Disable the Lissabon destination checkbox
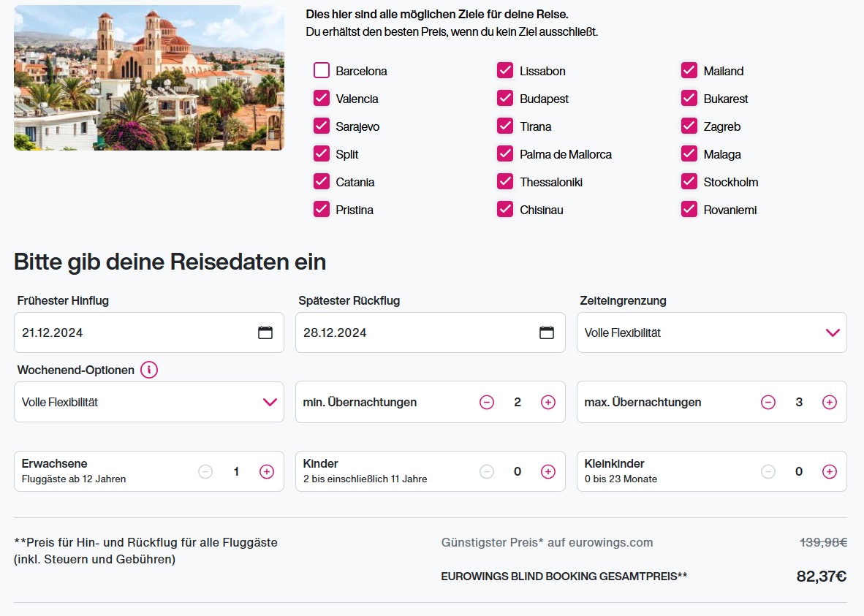 click(x=504, y=70)
